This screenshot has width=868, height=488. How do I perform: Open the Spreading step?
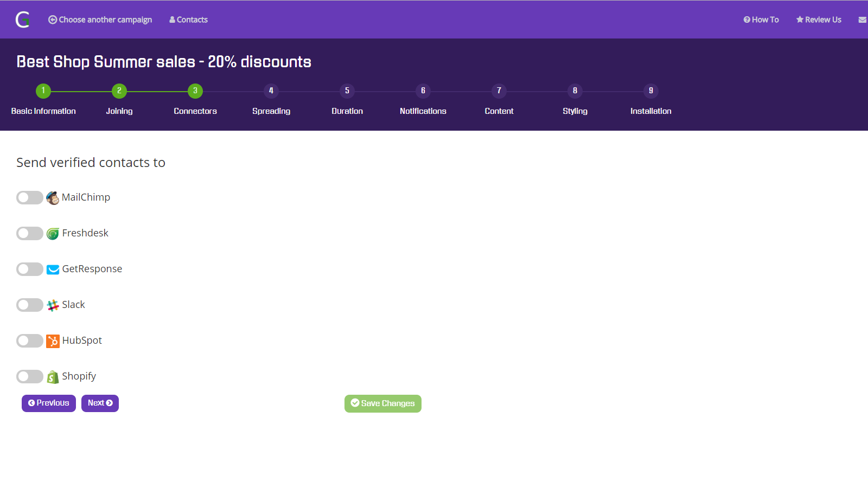[271, 111]
